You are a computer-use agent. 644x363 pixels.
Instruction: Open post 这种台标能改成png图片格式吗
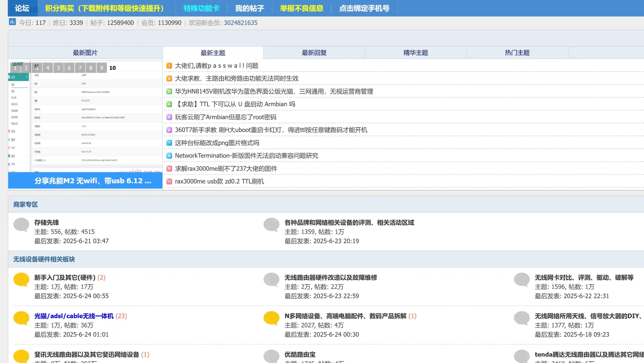[217, 143]
